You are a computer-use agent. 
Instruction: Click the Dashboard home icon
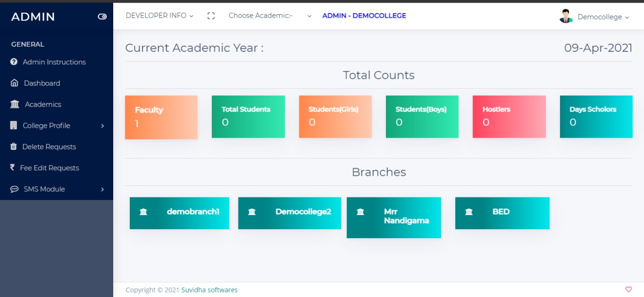tap(15, 83)
